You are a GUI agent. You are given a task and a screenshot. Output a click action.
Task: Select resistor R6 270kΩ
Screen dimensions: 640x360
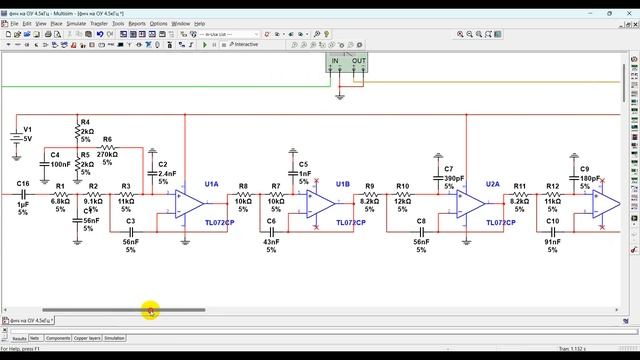[x=107, y=147]
